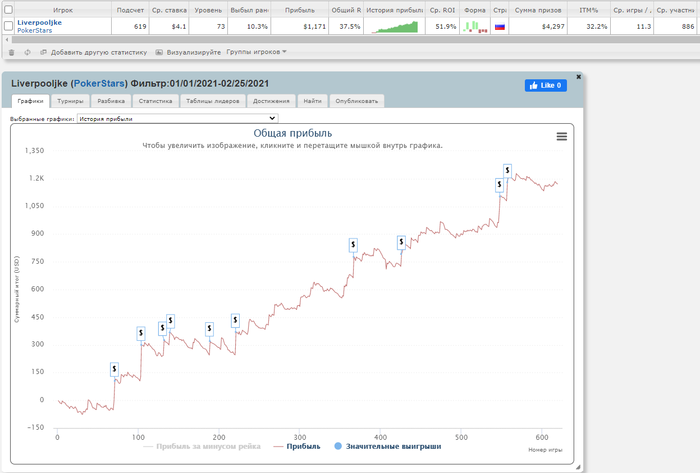This screenshot has height=473, width=700.
Task: Open the Найти tab
Action: 312,101
